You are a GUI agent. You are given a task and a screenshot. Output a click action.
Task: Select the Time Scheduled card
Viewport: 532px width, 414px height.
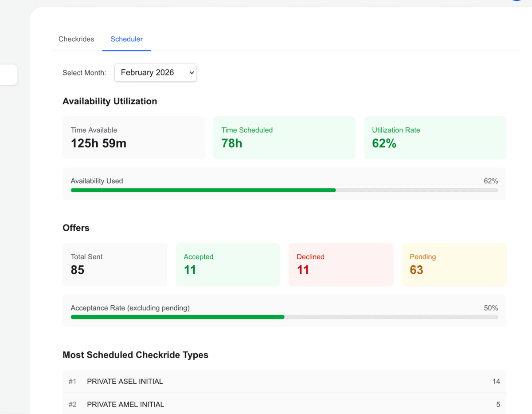[x=284, y=138]
